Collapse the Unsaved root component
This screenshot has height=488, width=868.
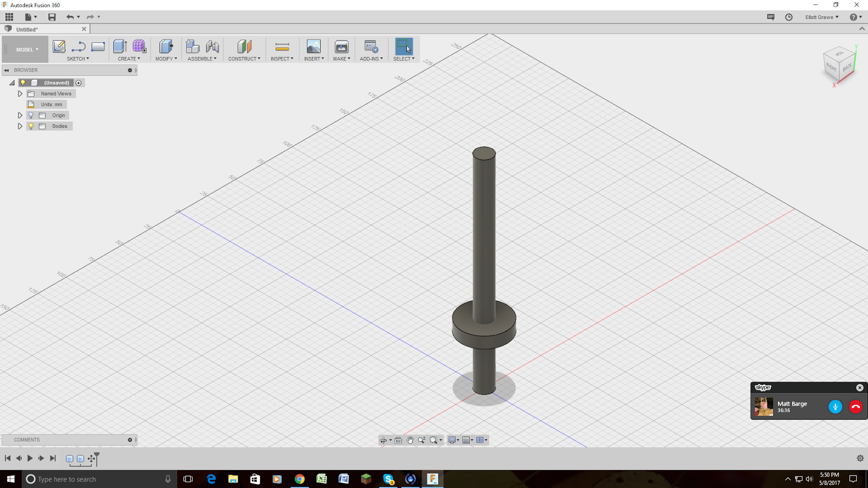pos(12,83)
